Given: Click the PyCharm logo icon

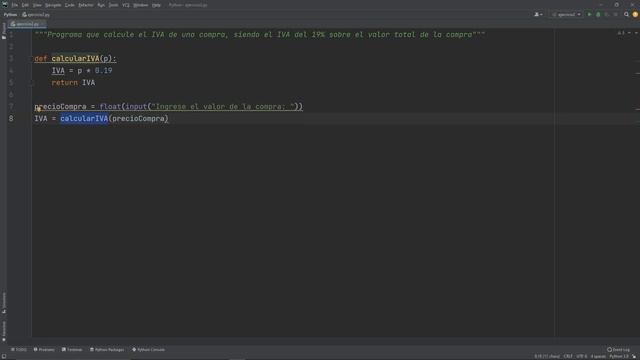Looking at the screenshot, I should (x=5, y=4).
